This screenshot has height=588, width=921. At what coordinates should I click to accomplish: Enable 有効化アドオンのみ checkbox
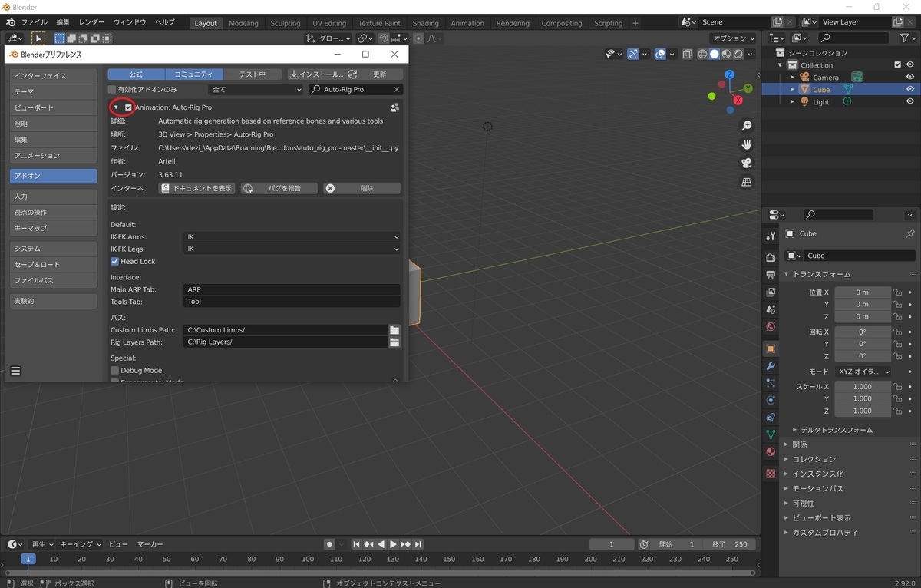[x=112, y=90]
